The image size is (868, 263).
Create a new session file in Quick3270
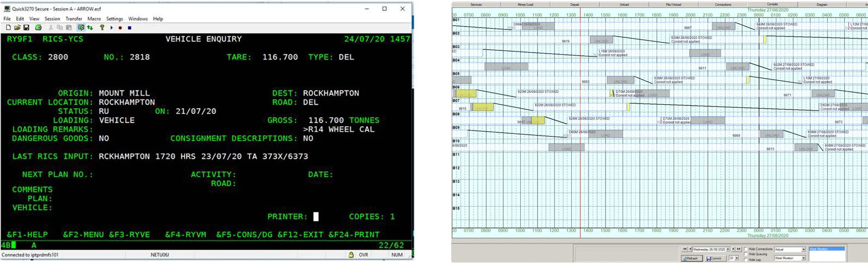(8, 28)
